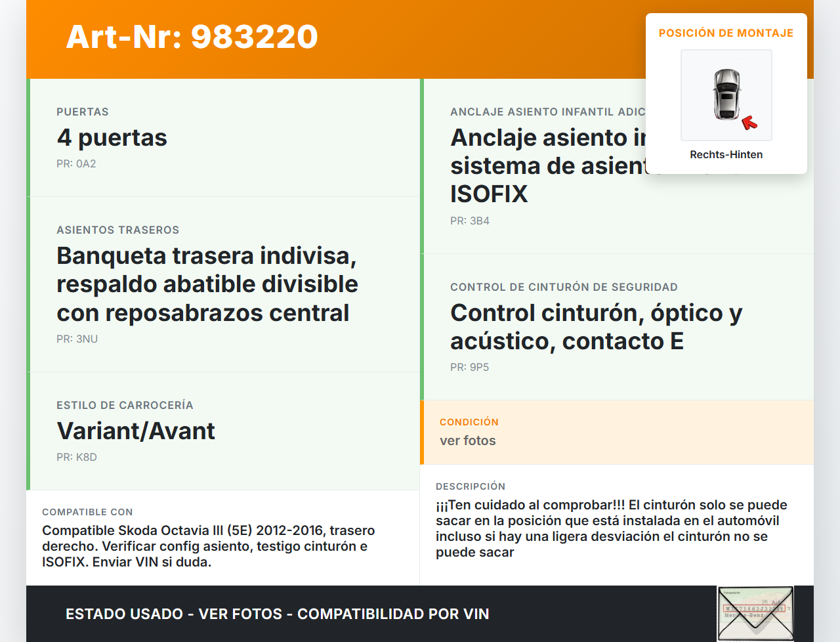Select the "Variant/Avant" value
The image size is (840, 642).
click(136, 431)
